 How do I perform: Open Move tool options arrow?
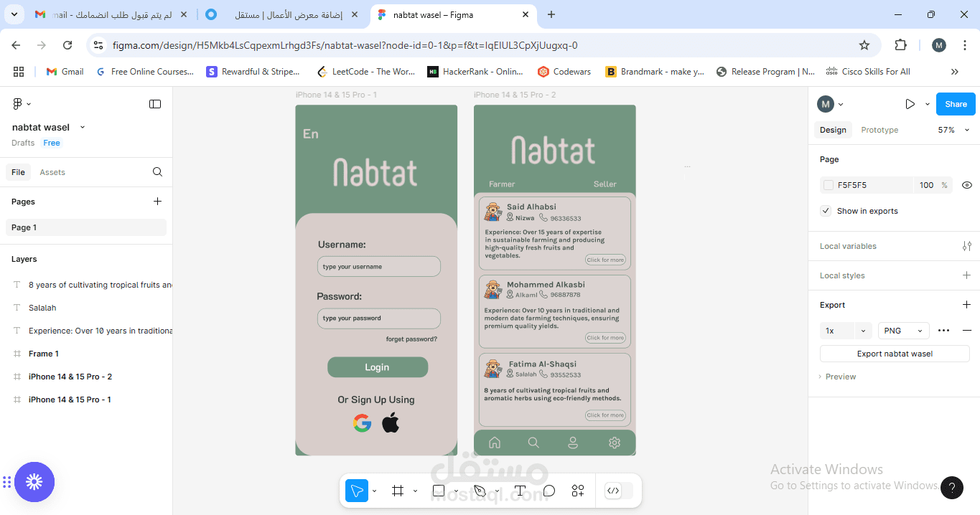[374, 491]
